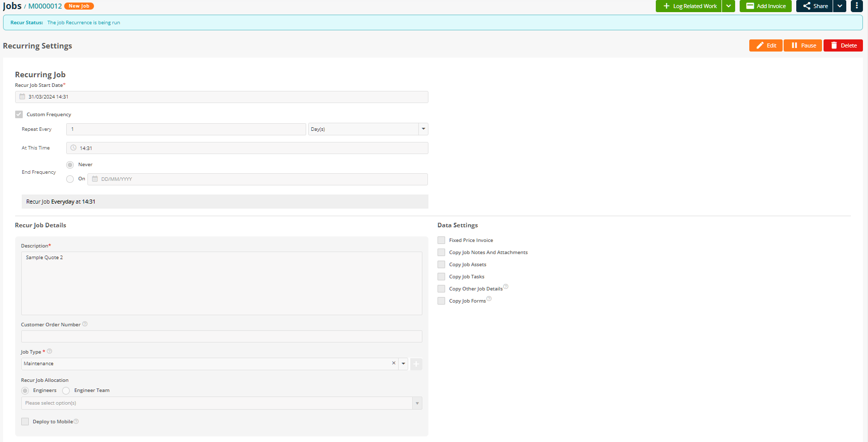Open the Job Type dropdown arrow

point(403,364)
